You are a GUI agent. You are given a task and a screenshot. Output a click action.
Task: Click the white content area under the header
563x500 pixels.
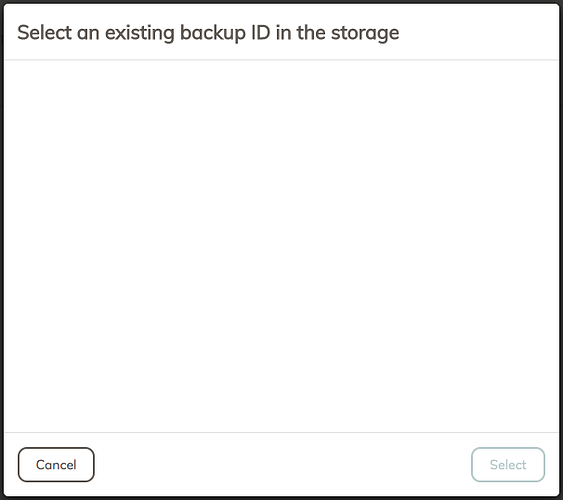(x=281, y=246)
